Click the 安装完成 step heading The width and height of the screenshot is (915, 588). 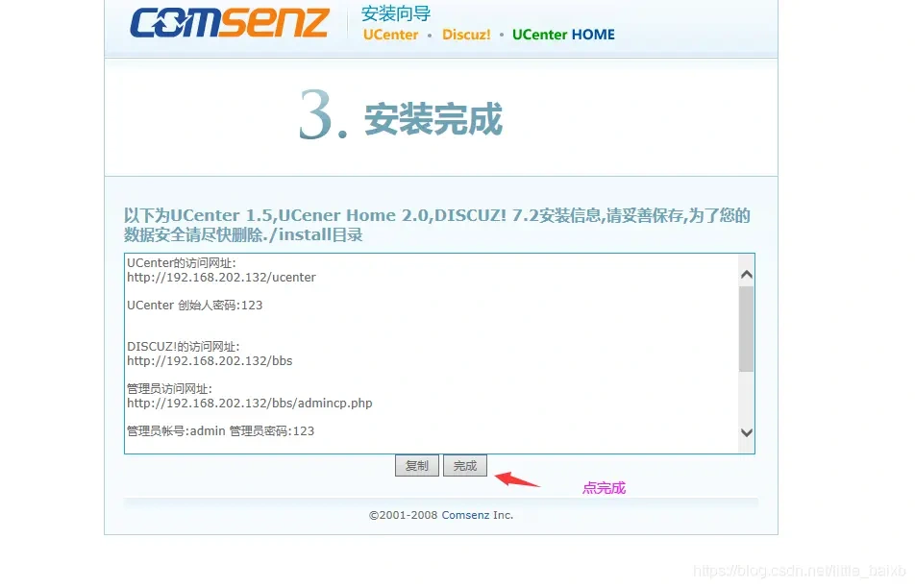433,119
